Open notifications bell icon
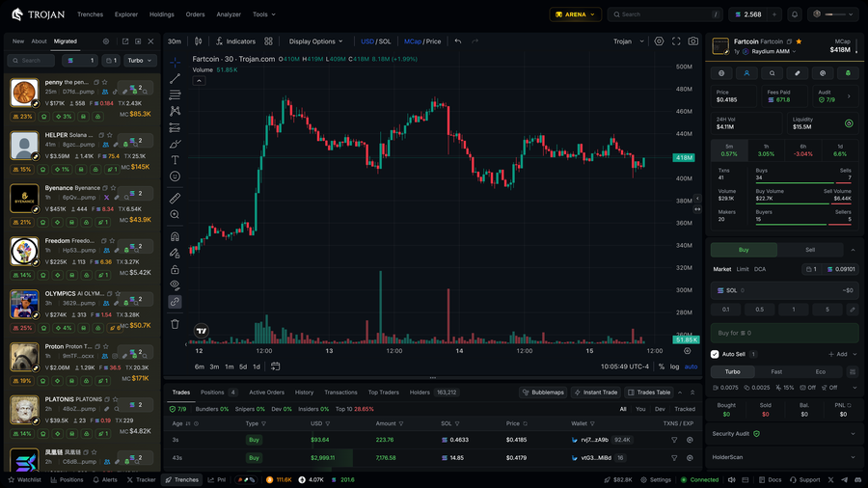 (795, 14)
